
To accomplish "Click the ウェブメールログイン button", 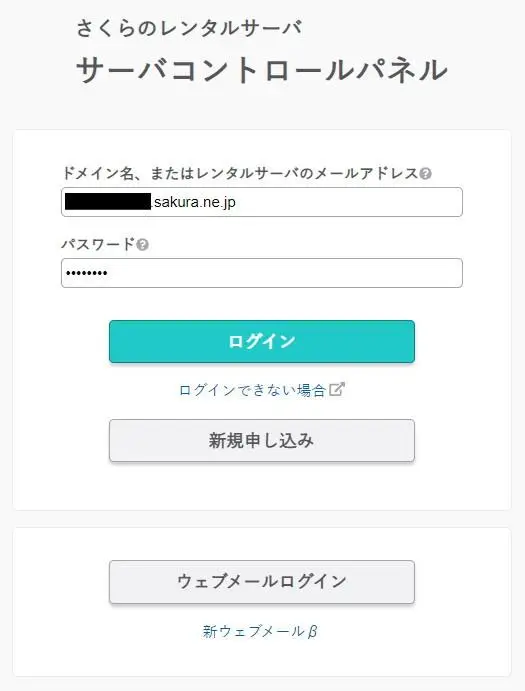I will coord(262,582).
